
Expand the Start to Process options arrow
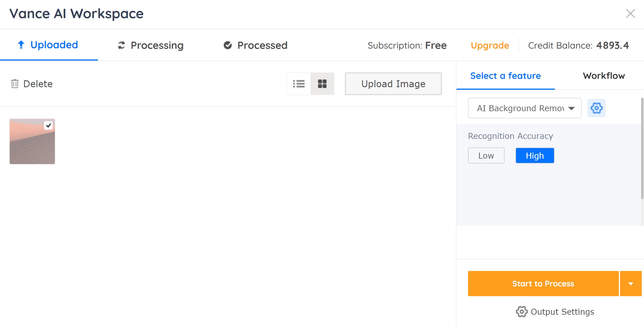pyautogui.click(x=631, y=284)
